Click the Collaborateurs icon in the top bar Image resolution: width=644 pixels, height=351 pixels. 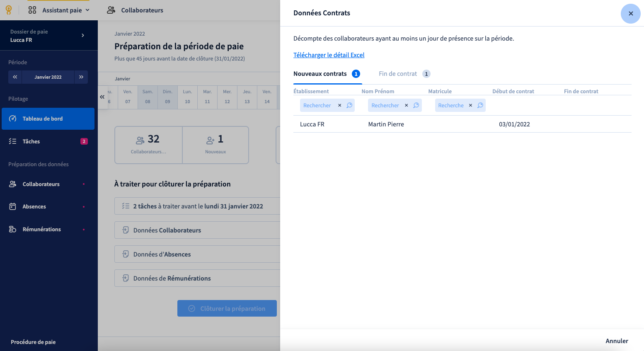click(x=110, y=10)
